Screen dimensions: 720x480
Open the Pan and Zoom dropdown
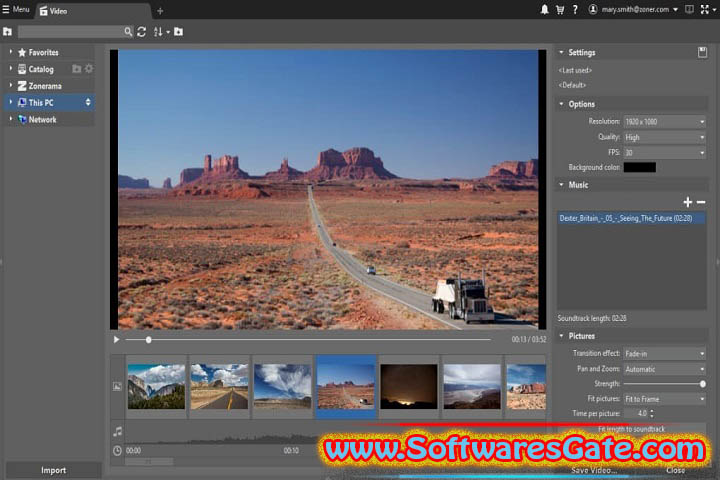point(664,369)
